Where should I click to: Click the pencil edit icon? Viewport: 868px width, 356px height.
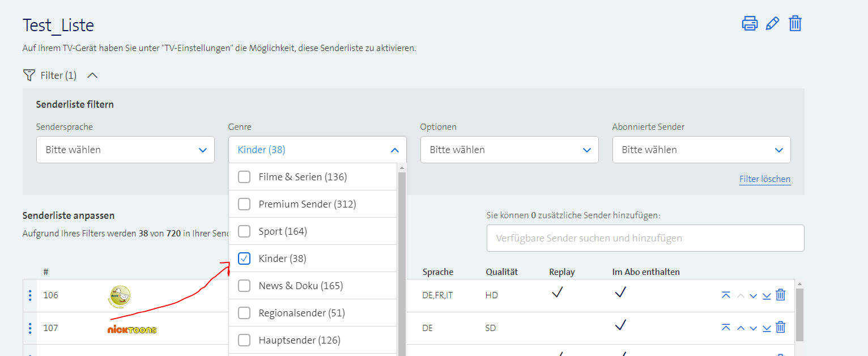pos(772,24)
